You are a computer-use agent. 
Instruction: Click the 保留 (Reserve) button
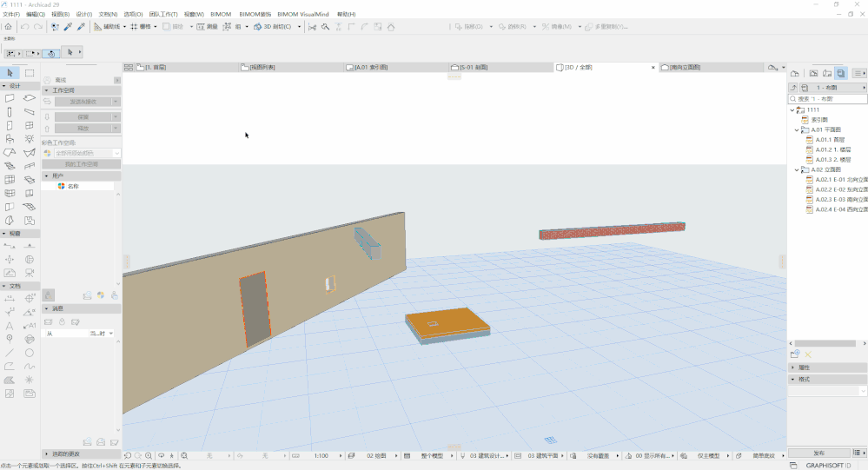pyautogui.click(x=83, y=117)
